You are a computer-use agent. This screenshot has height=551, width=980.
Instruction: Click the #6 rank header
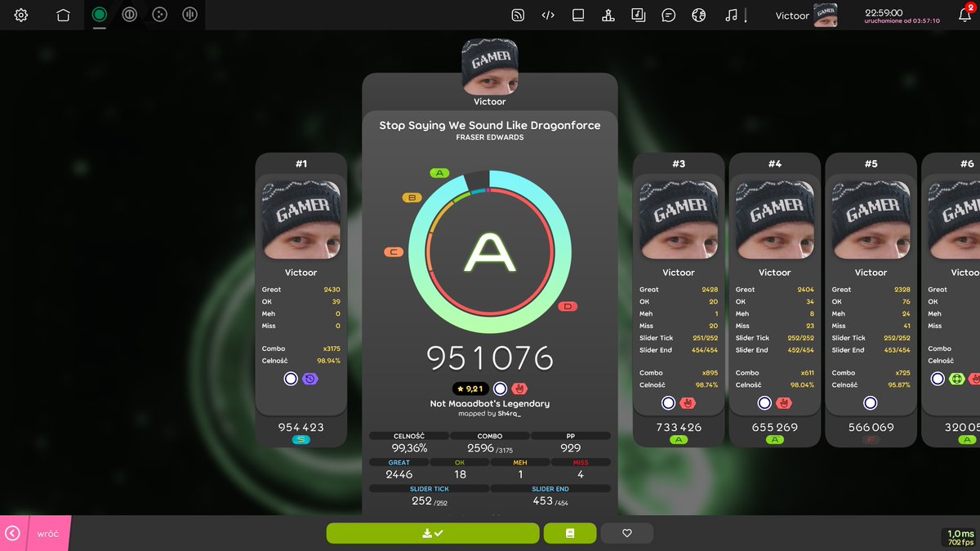966,164
